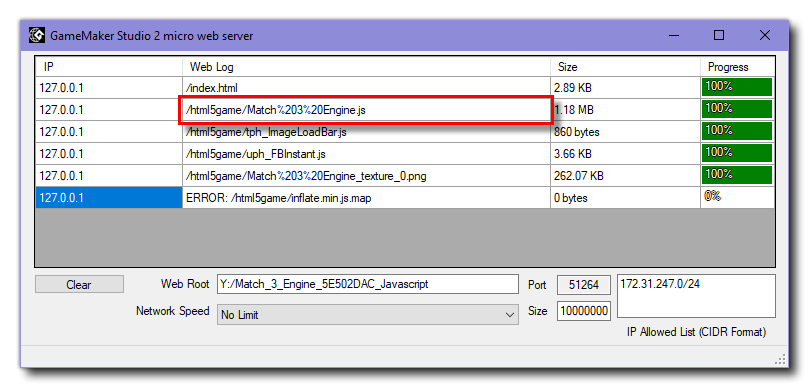Screen dimensions: 809x388
Task: Click the highlighted 127.0.0.1 cell in error row
Action: (109, 198)
